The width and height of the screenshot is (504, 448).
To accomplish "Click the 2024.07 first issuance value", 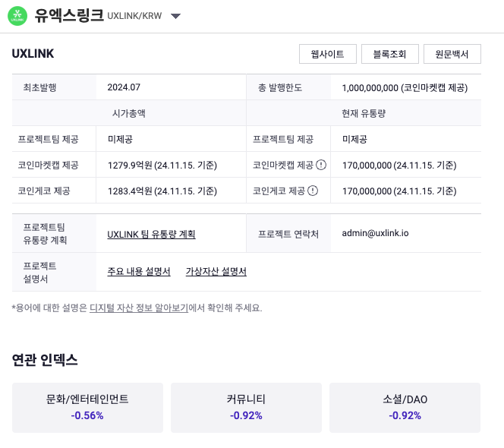I will click(x=124, y=87).
